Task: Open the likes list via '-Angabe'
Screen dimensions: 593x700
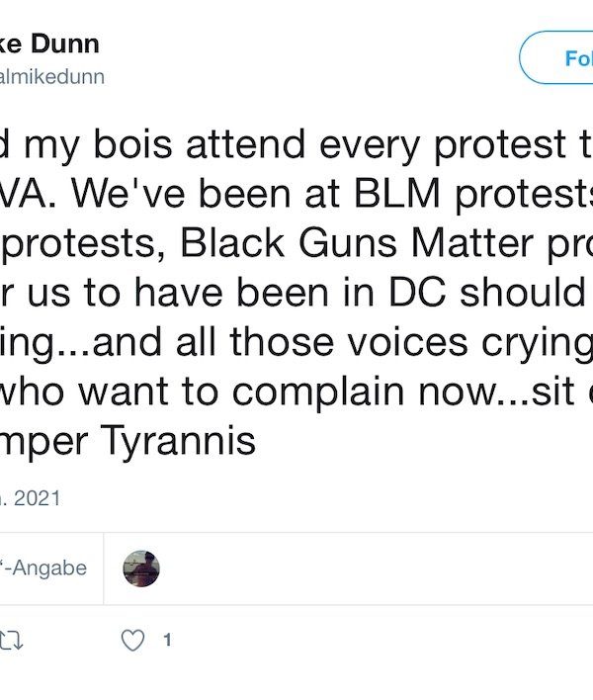Action: (43, 569)
